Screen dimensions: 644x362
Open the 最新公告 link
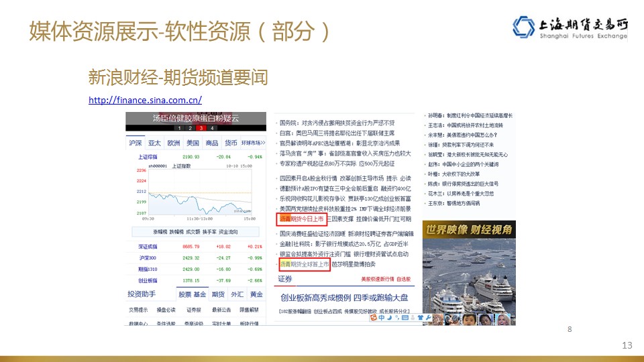(x=221, y=310)
